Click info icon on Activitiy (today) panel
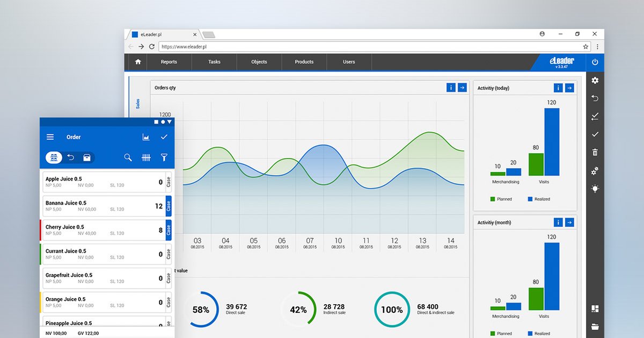Viewport: 644px width, 338px height. [558, 88]
